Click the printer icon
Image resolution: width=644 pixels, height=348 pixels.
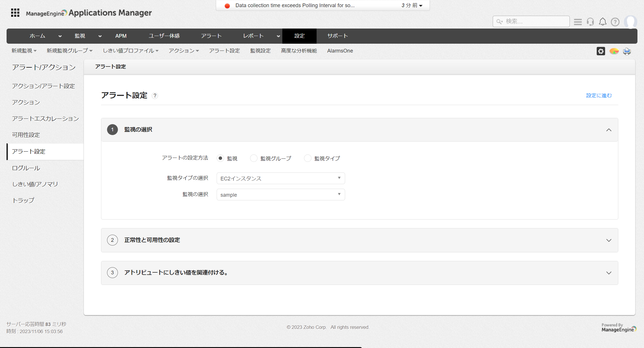tap(627, 51)
